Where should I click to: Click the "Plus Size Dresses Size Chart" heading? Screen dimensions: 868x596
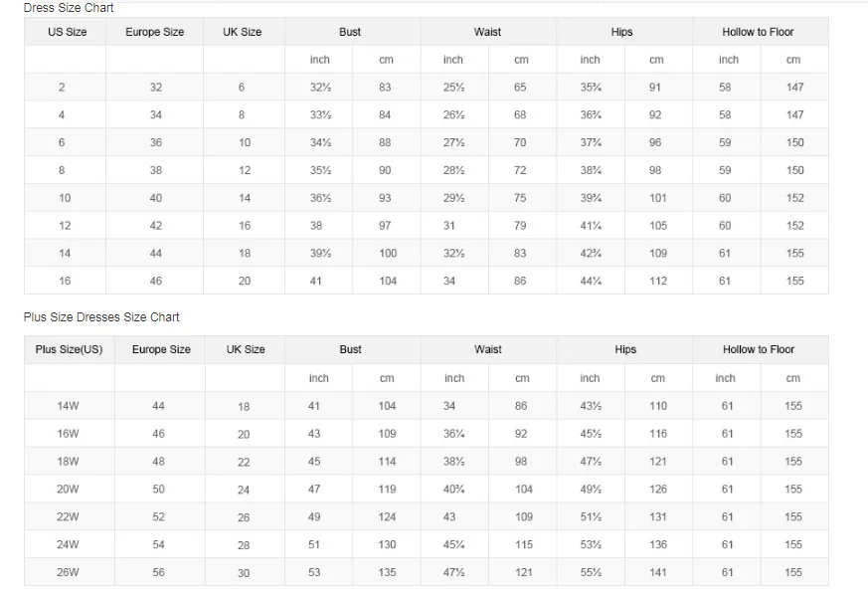101,317
